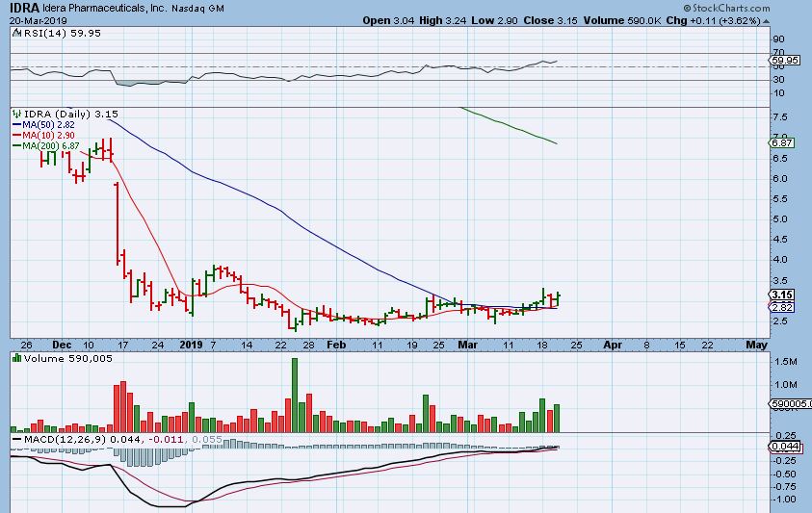Click the 2019 date axis marker
Viewport: 812px width, 513px height.
(191, 345)
